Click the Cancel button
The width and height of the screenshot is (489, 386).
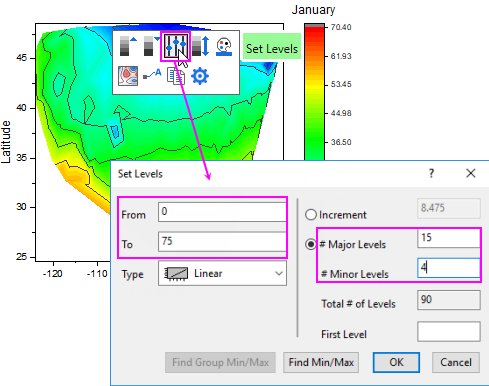[x=456, y=362]
